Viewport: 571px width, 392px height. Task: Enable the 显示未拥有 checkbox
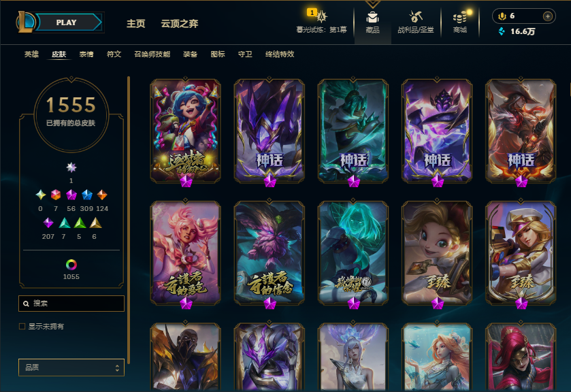click(22, 327)
